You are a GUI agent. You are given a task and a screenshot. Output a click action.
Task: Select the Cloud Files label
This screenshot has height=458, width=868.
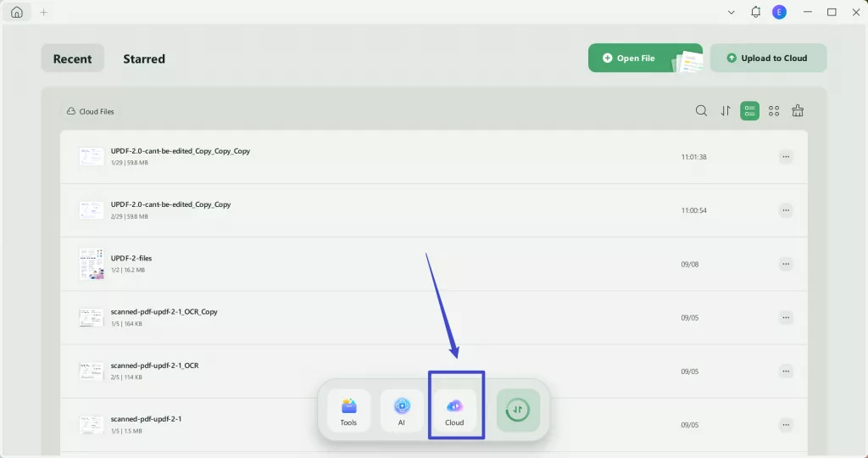(x=90, y=111)
